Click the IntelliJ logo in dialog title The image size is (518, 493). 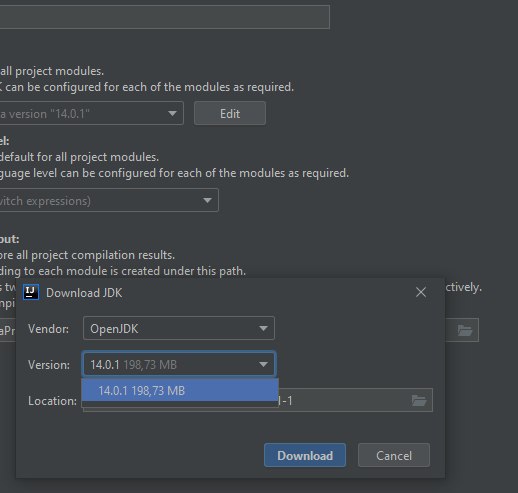point(31,292)
